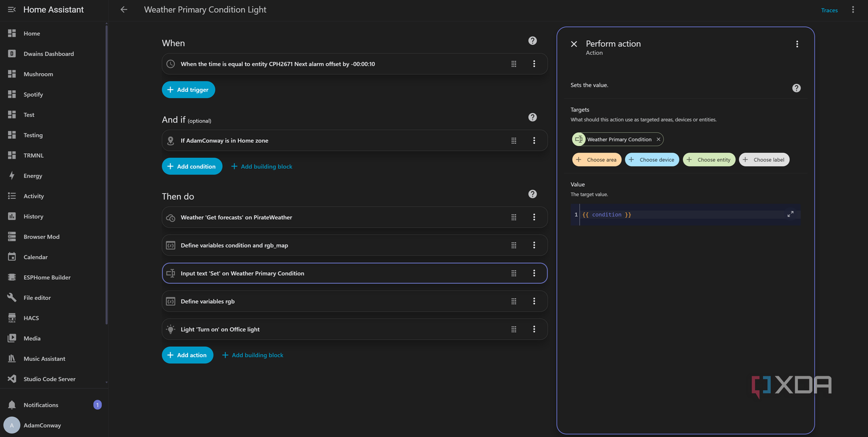Open help for the When section
Image resolution: width=868 pixels, height=437 pixels.
click(532, 40)
